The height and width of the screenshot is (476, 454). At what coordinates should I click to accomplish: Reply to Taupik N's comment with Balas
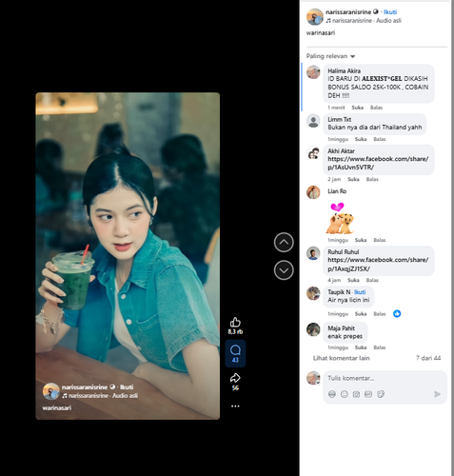click(x=380, y=314)
